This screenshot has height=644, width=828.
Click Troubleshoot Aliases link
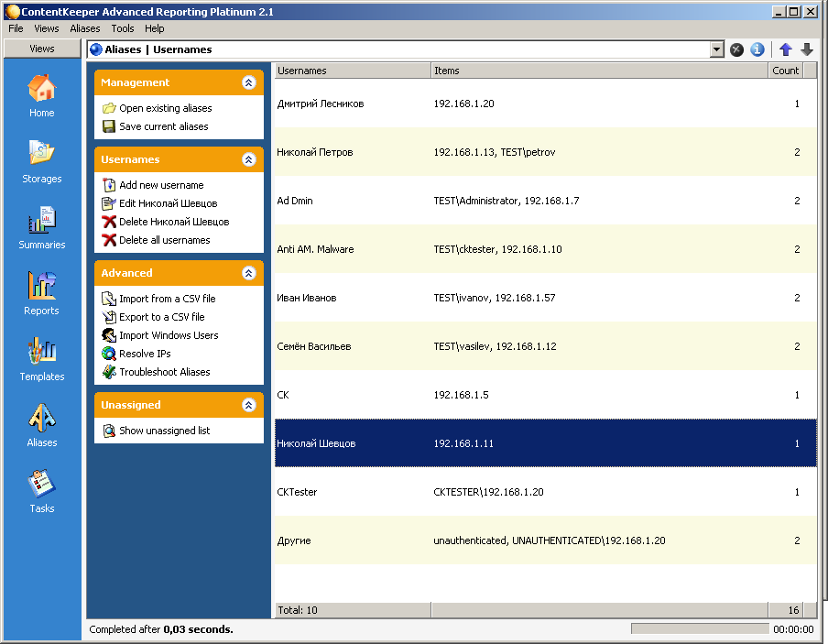(165, 373)
